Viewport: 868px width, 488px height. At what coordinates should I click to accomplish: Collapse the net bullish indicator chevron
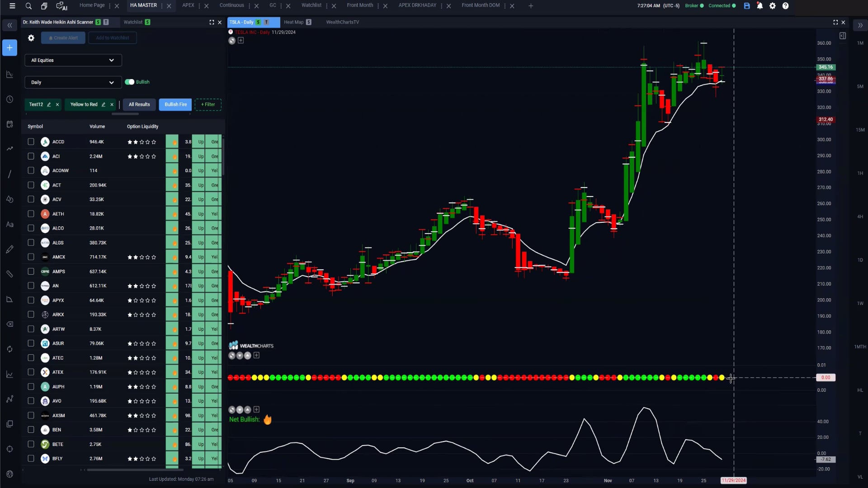click(x=240, y=410)
